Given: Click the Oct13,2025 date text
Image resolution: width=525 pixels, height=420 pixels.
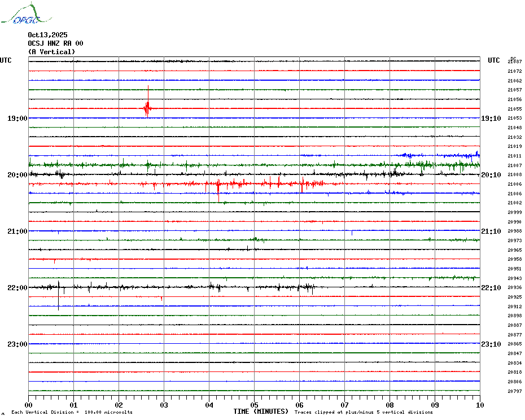Looking at the screenshot, I should coord(47,35).
